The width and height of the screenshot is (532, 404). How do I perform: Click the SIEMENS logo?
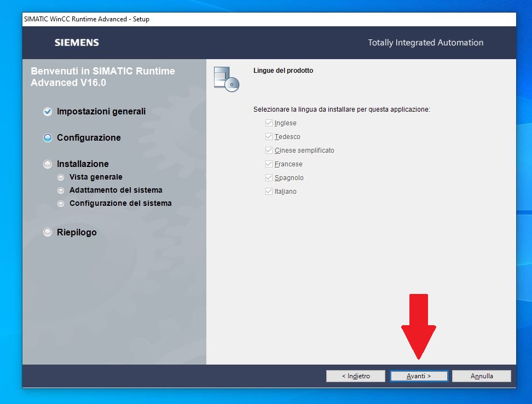[x=77, y=42]
